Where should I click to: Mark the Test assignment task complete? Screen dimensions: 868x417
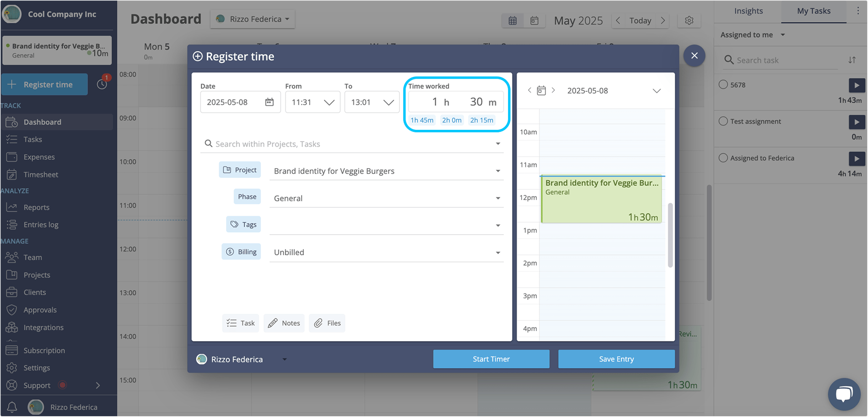(723, 121)
